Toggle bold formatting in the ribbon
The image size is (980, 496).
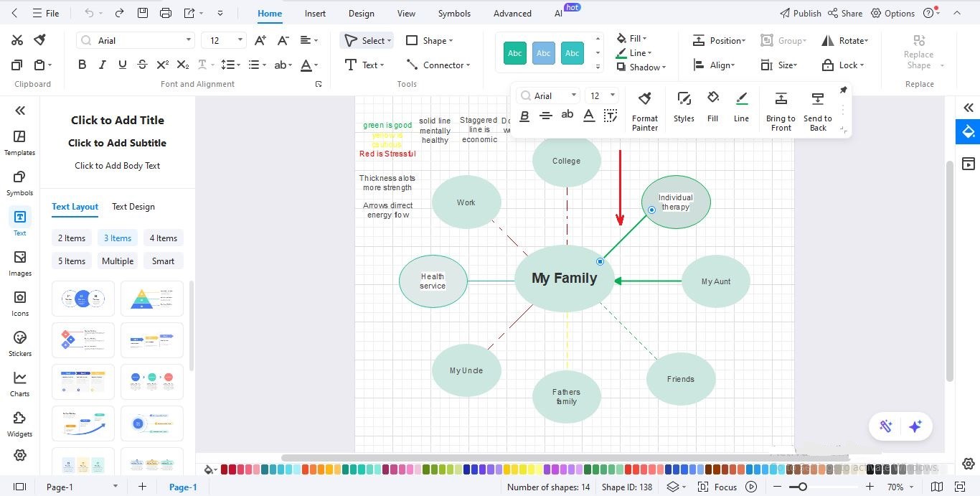[82, 64]
